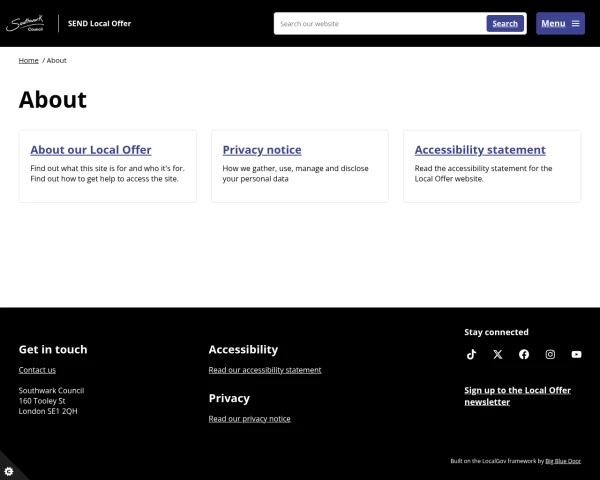Click the 'Southwark Council' address text
Screen dimensions: 600x480
[51, 390]
